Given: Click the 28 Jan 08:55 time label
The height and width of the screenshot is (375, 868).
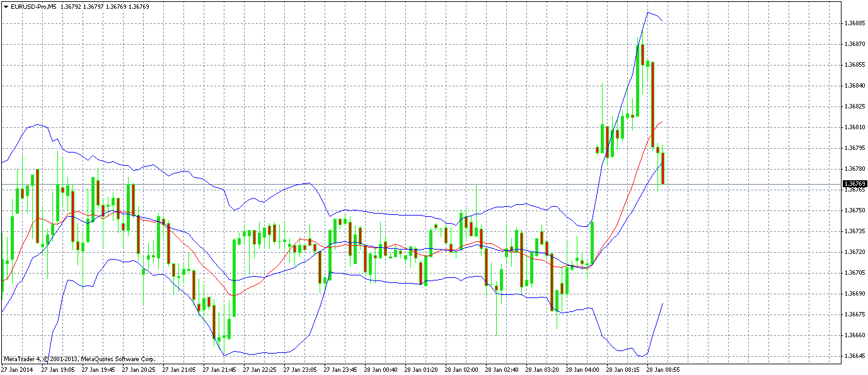Looking at the screenshot, I should (x=663, y=370).
